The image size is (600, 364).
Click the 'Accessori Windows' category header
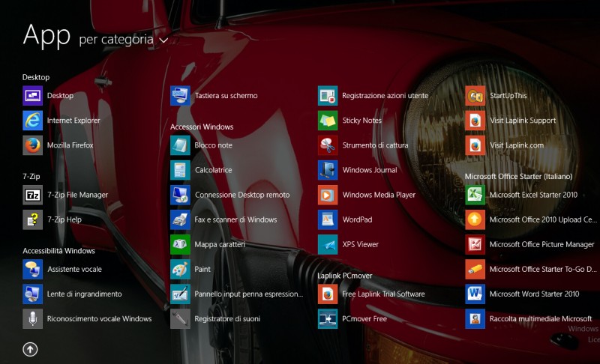pos(202,127)
